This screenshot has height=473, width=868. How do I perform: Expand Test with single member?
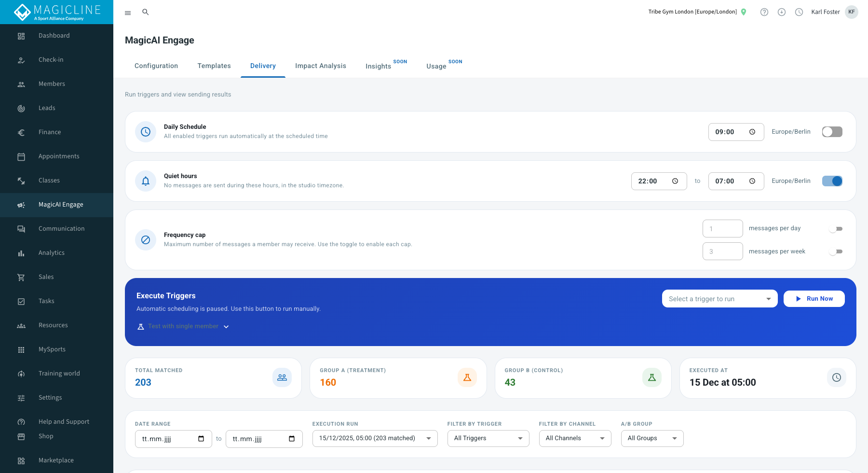tap(183, 326)
